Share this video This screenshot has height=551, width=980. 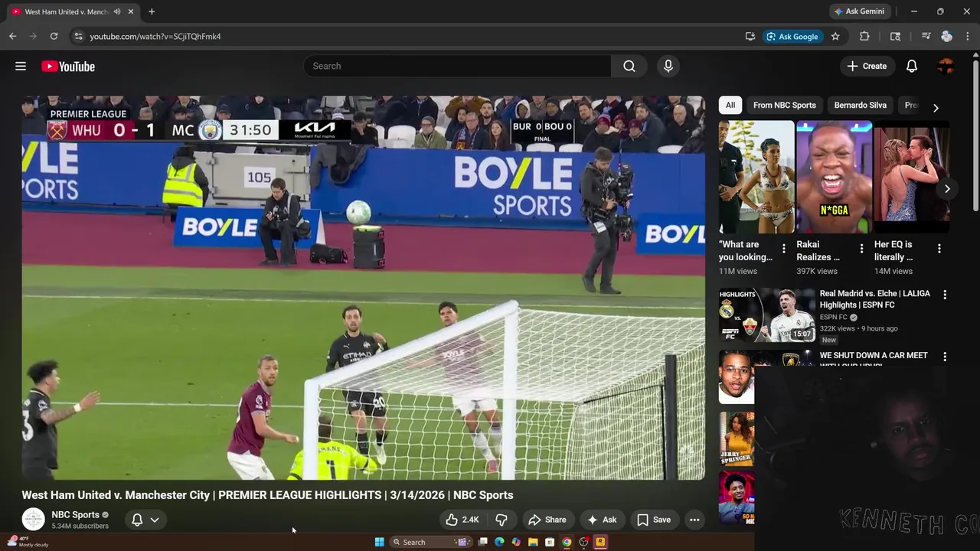(x=547, y=520)
